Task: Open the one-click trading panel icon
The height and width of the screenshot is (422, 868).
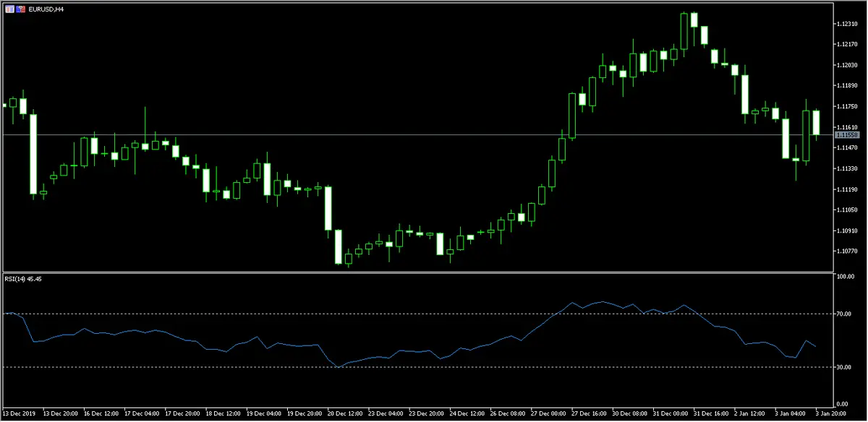Action: click(x=8, y=9)
